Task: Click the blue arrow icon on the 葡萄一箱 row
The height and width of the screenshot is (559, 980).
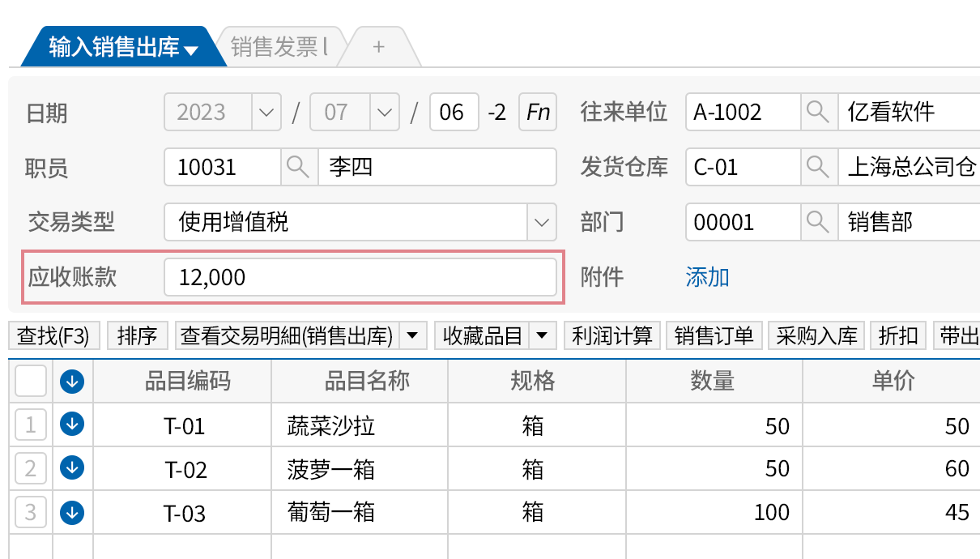Action: [x=71, y=512]
